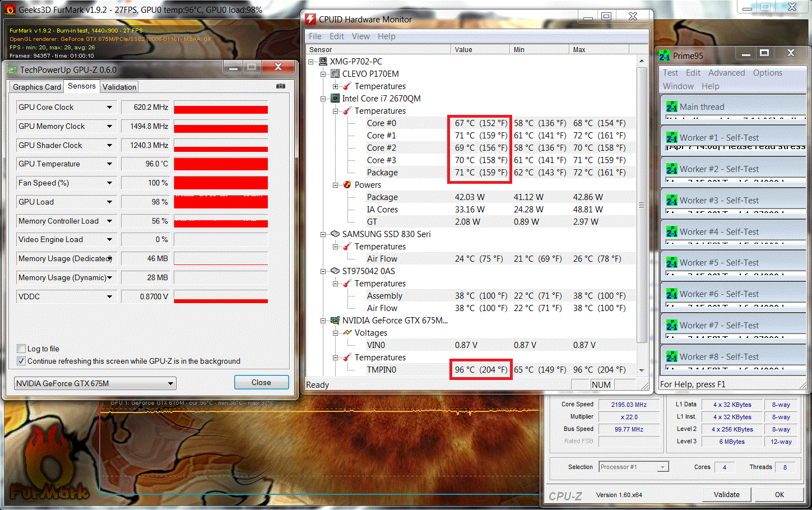Click the Main thread window icon in Prime95
This screenshot has width=812, height=510.
[x=672, y=106]
